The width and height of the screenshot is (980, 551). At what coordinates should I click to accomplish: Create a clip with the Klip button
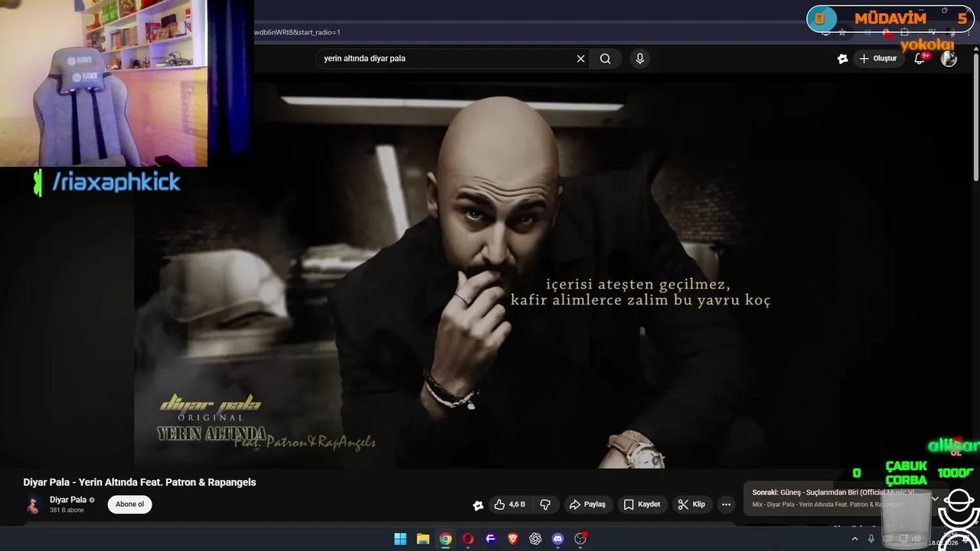point(691,504)
